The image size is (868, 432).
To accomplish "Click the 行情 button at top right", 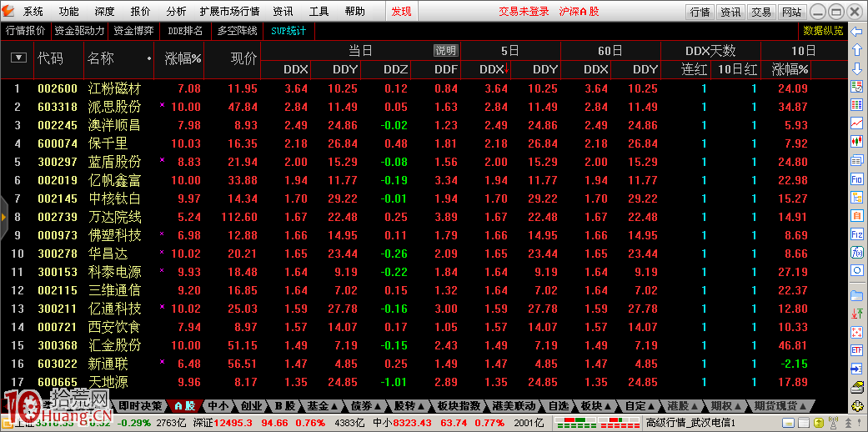I will [x=700, y=13].
